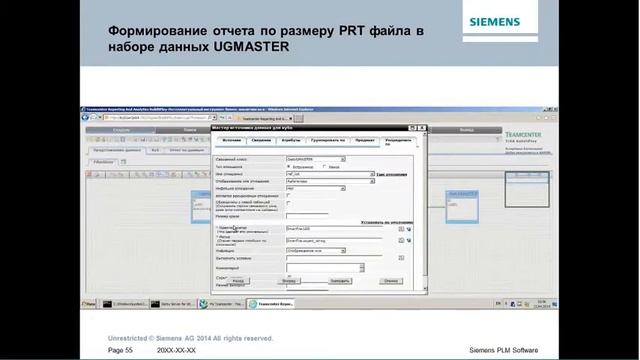Open the picker icon beside the SmartFile.UID field

(x=401, y=229)
